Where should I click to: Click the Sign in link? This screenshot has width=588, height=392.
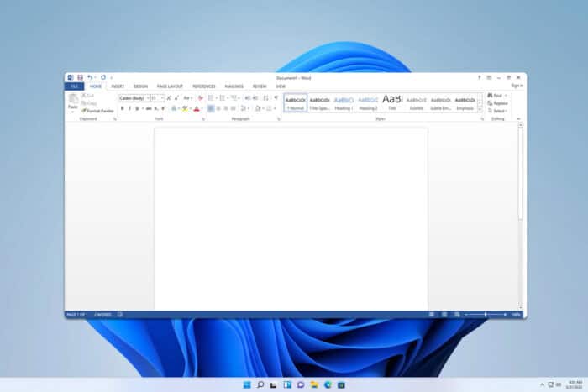(x=517, y=86)
